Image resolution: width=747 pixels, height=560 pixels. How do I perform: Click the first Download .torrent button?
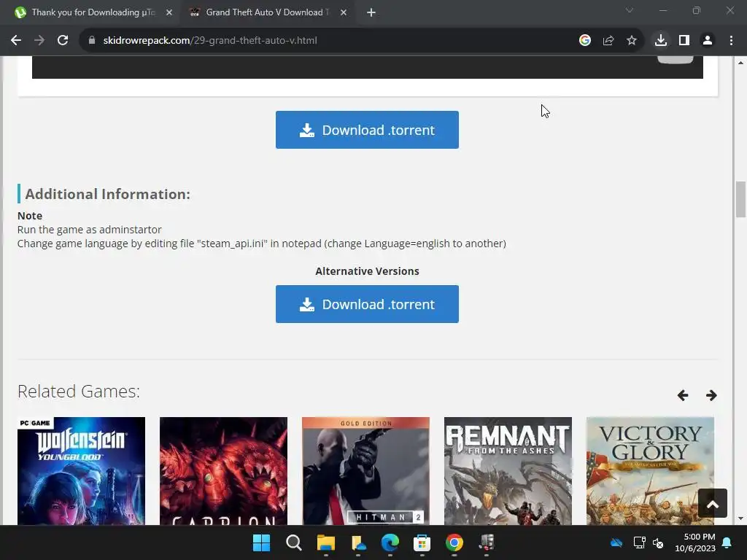pos(367,130)
